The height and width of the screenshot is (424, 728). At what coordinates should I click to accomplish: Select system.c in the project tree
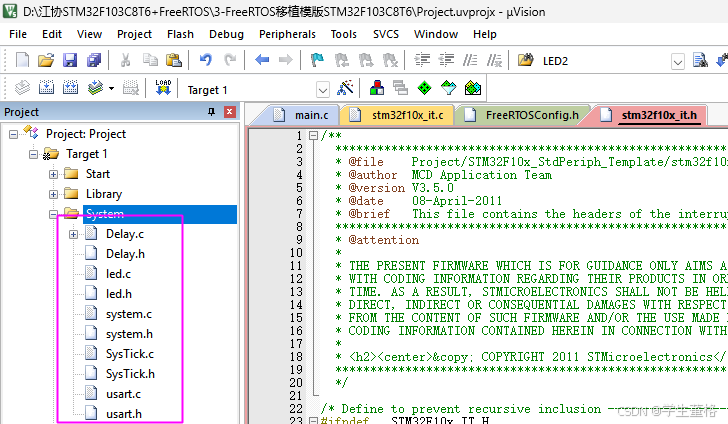[129, 314]
